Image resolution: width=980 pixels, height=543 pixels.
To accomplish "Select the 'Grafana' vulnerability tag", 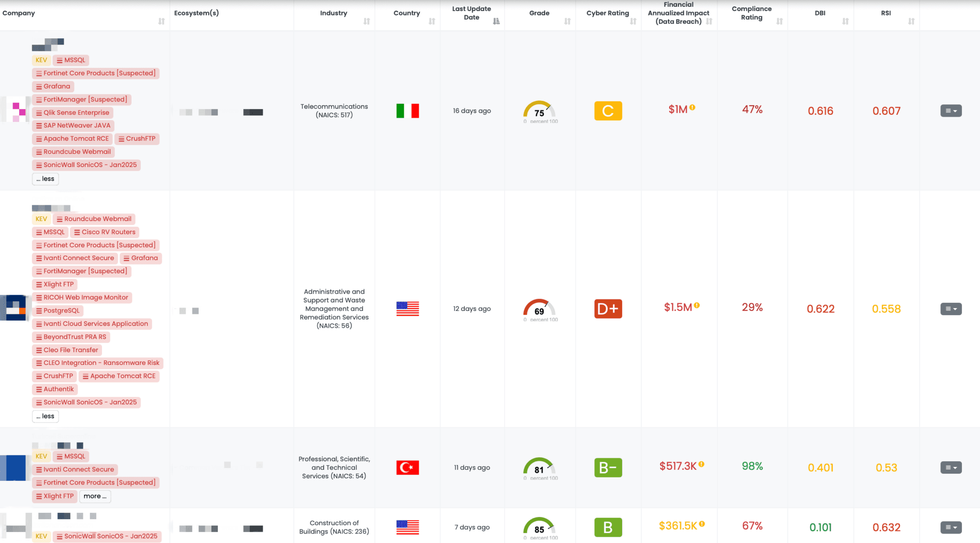I will point(53,87).
